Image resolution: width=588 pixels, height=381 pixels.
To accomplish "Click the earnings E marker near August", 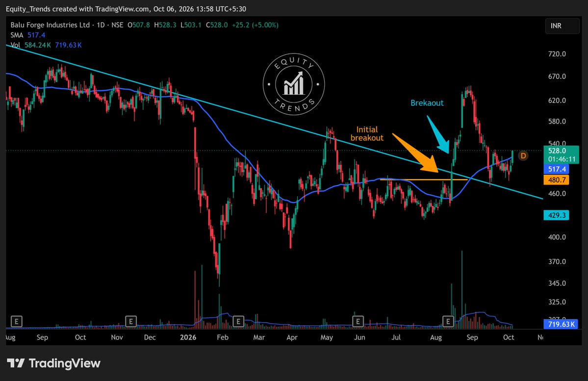I will (x=17, y=321).
